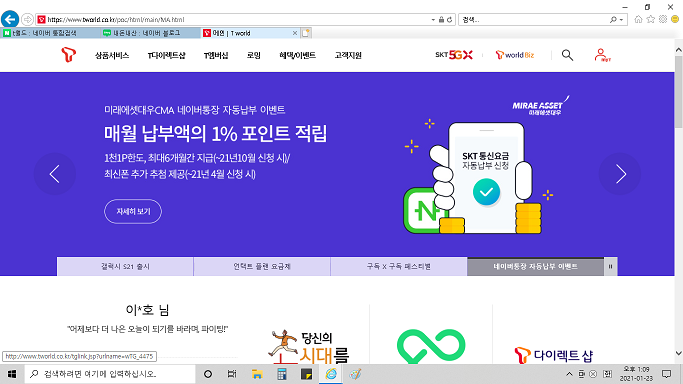
Task: Close the T world tab
Action: click(295, 33)
